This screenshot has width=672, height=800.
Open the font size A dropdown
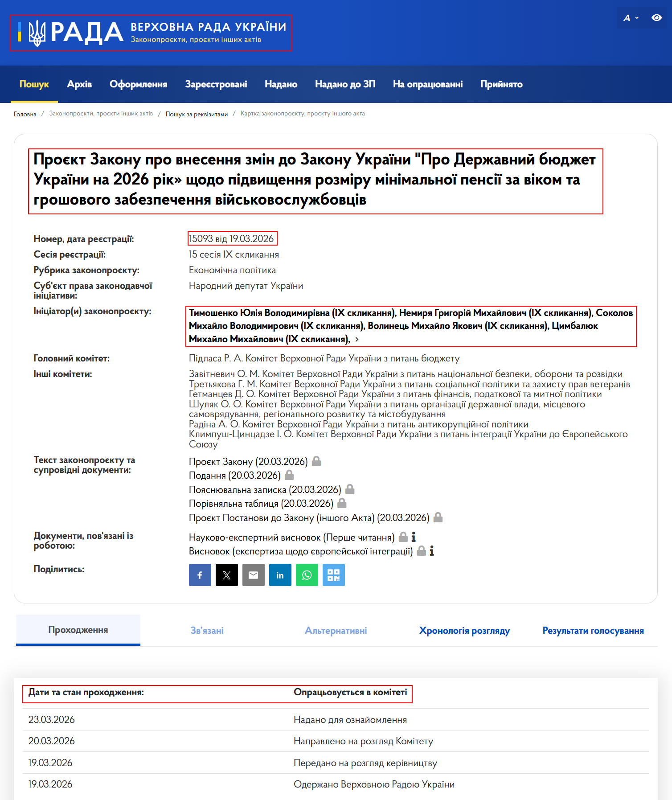click(x=631, y=18)
